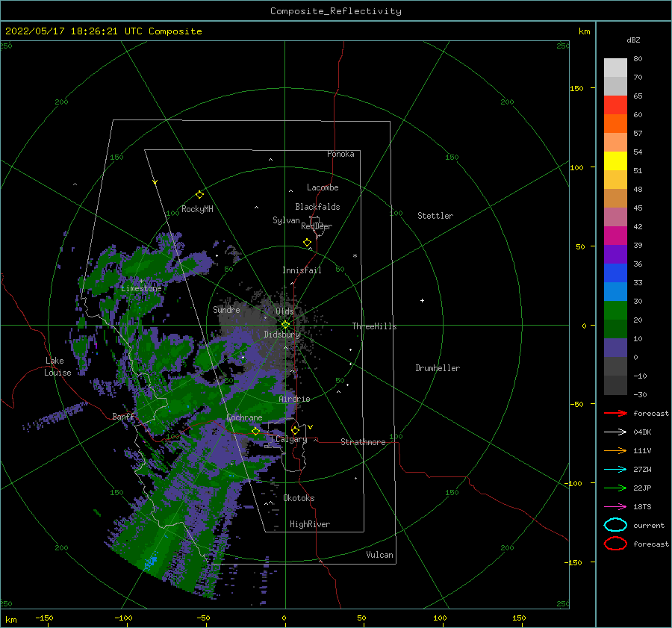The width and height of the screenshot is (672, 628).
Task: Click the yellow diamond marker above Calgary
Action: pos(295,430)
